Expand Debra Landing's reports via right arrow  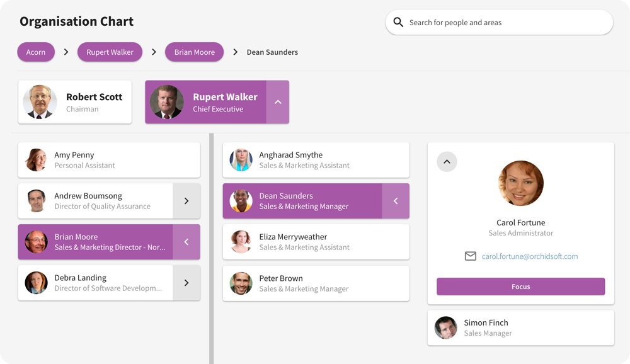tap(186, 283)
